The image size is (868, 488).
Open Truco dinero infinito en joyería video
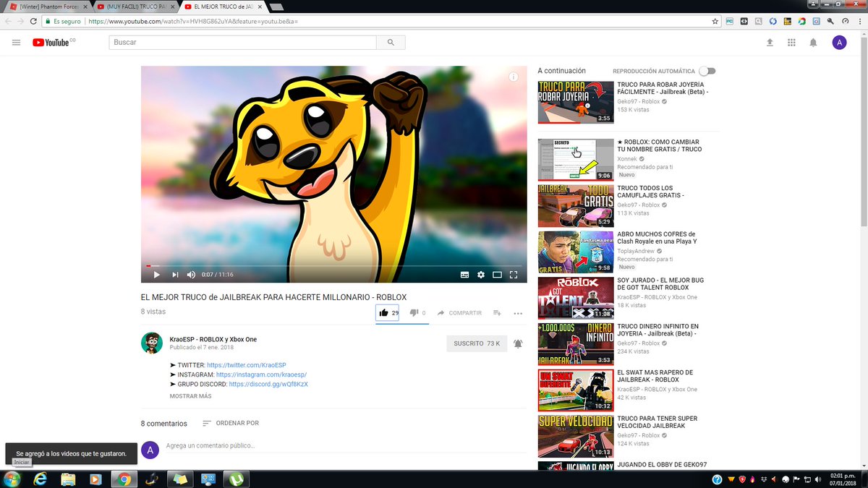coord(576,345)
